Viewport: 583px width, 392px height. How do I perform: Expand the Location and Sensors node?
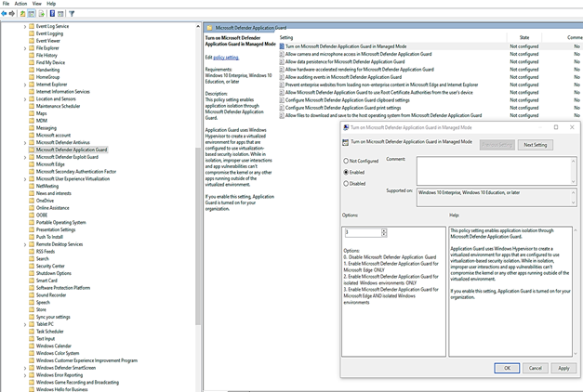tap(25, 99)
